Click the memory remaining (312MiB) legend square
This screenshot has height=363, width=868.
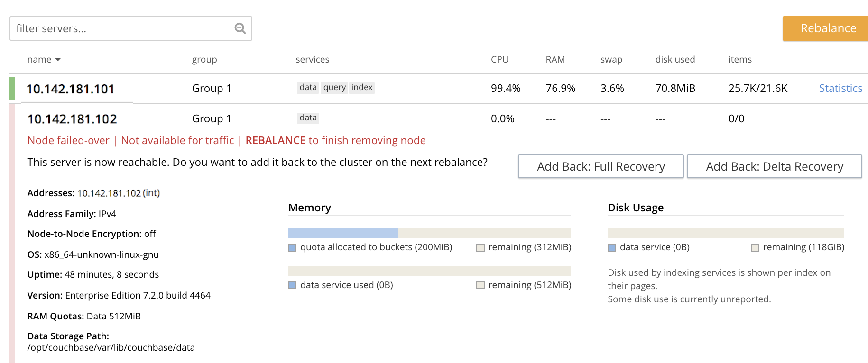480,247
